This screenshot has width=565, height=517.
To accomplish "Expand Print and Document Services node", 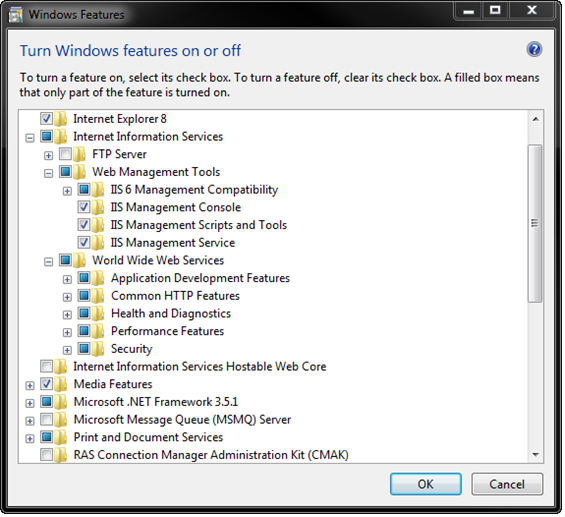I will [30, 438].
